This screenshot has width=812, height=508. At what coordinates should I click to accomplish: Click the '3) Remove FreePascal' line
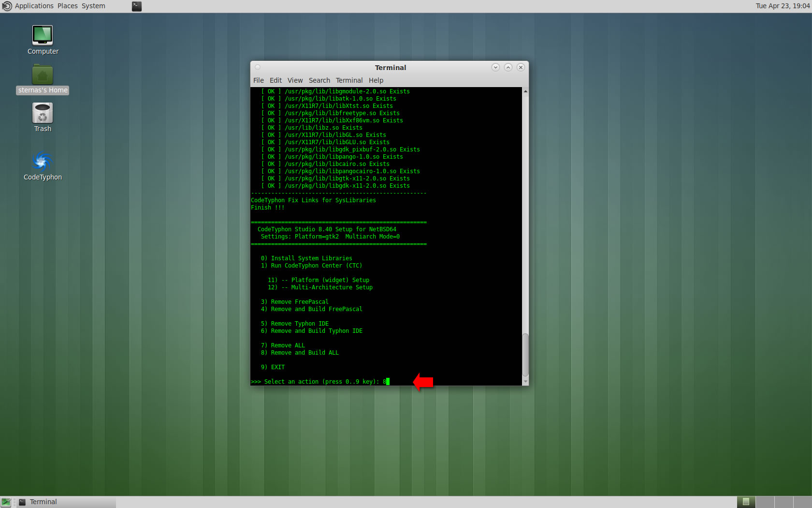click(294, 302)
